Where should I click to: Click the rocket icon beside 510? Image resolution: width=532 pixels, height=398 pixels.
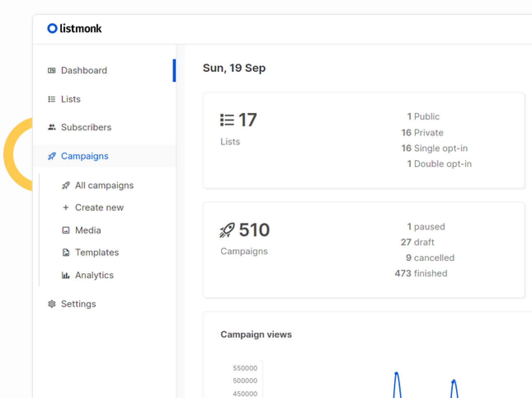[x=227, y=230]
